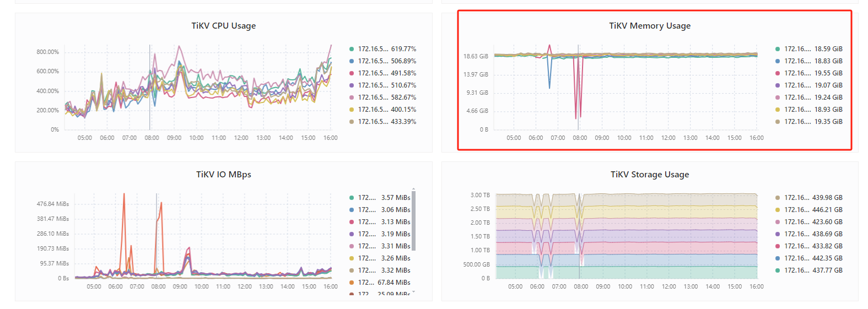Open color picker for the 437.77 GB series

(x=778, y=270)
